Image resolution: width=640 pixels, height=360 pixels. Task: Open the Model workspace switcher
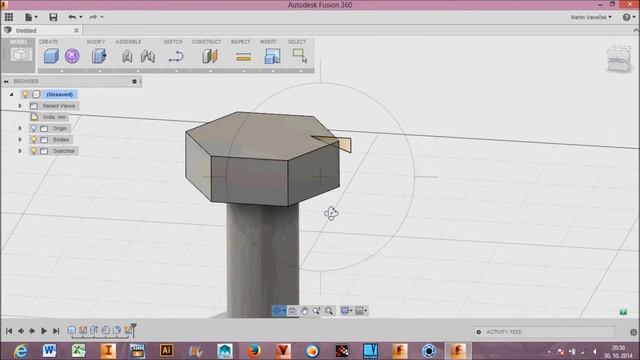(19, 55)
